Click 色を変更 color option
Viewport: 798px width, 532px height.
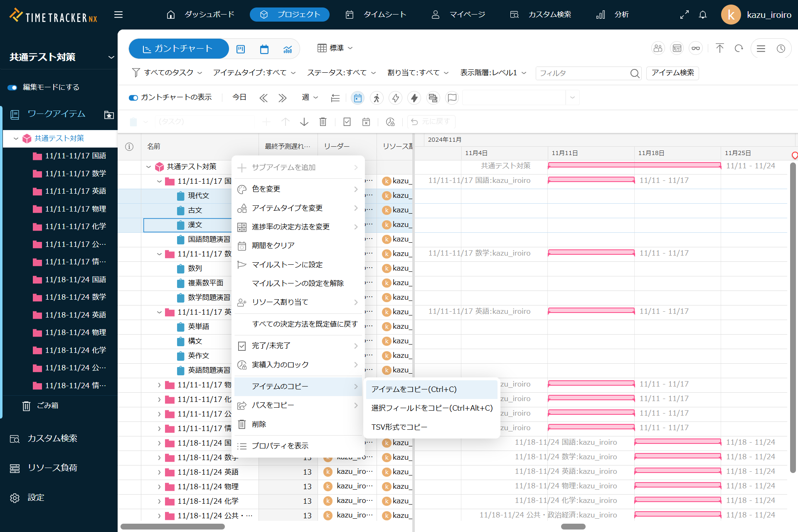pos(266,189)
